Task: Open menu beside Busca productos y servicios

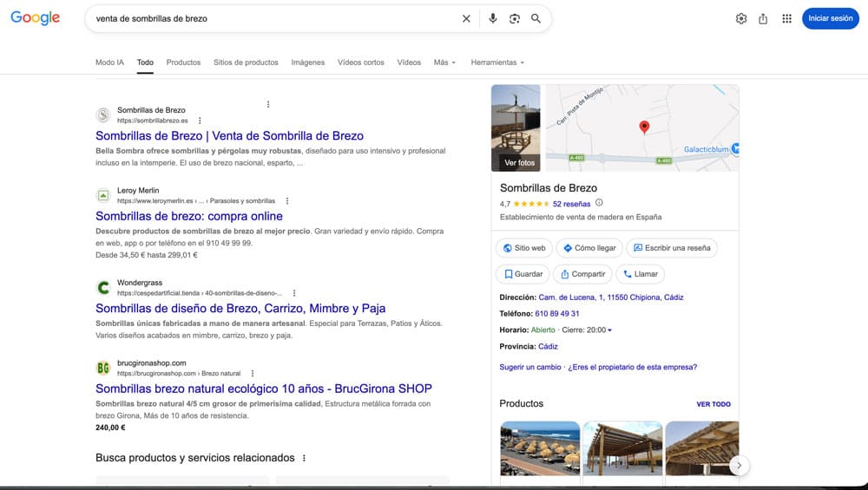Action: point(304,458)
